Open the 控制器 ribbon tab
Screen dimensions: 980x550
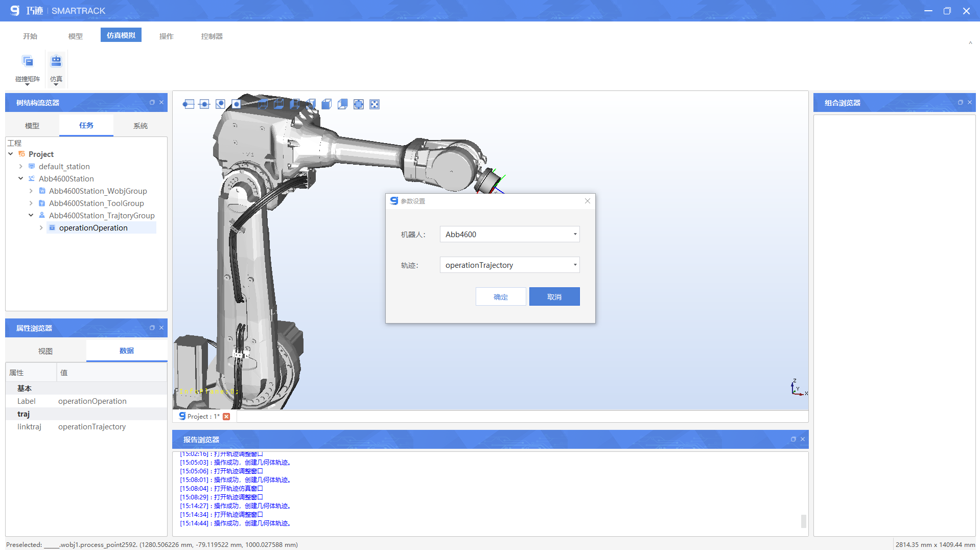(212, 36)
